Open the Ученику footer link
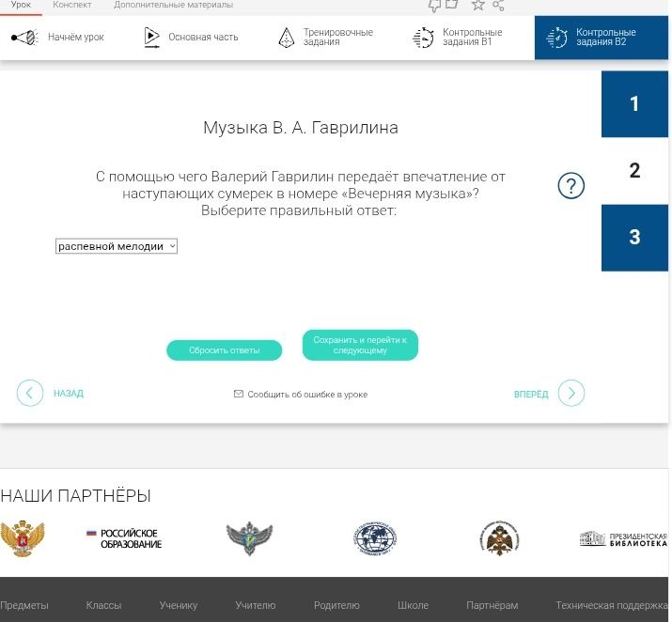 tap(179, 605)
